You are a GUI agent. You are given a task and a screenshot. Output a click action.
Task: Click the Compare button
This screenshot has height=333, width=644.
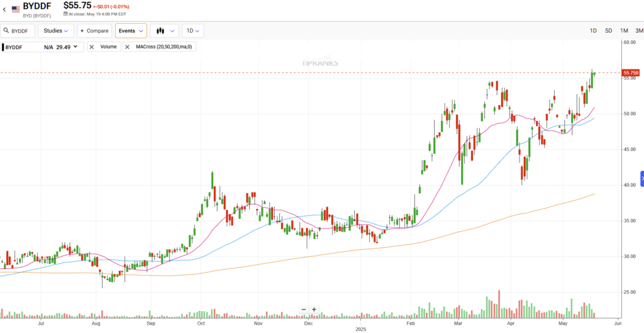[94, 31]
